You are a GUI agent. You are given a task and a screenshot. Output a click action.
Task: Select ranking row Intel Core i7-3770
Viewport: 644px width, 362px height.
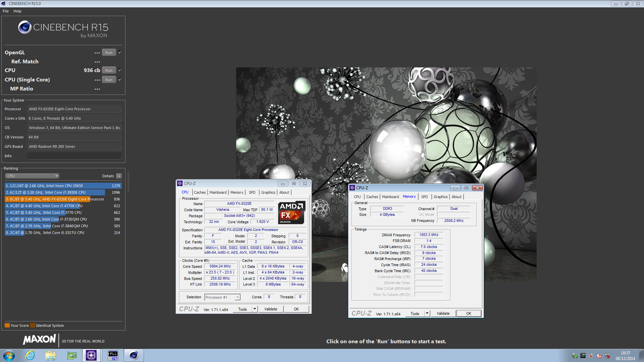click(63, 213)
